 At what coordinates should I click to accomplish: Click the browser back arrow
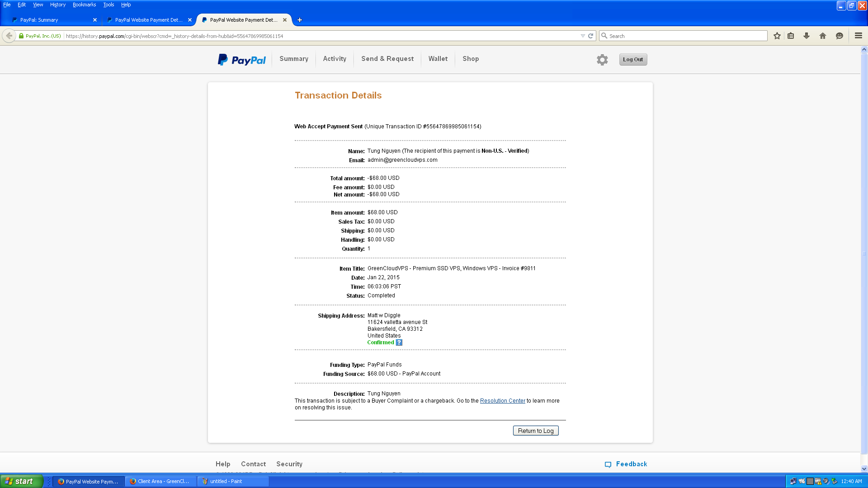pos(9,36)
